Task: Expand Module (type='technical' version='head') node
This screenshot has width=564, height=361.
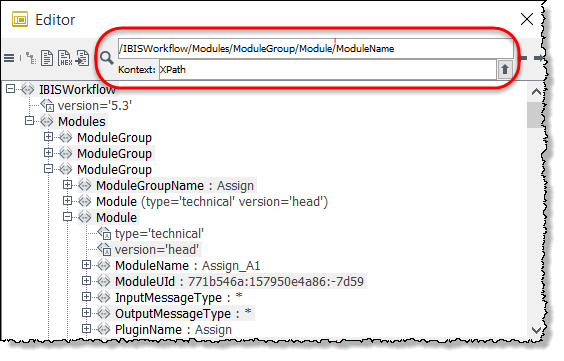Action: tap(67, 201)
